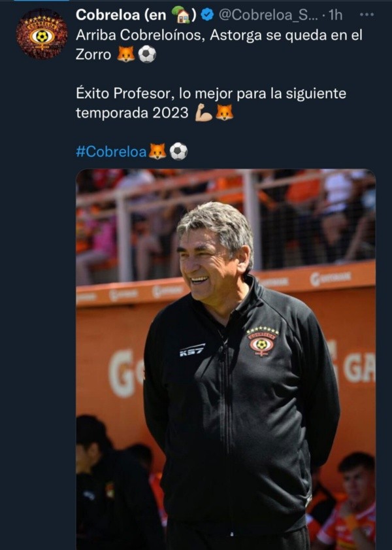Click the fox emoji after Zorro
Viewport: 392px width, 550px height.
125,54
